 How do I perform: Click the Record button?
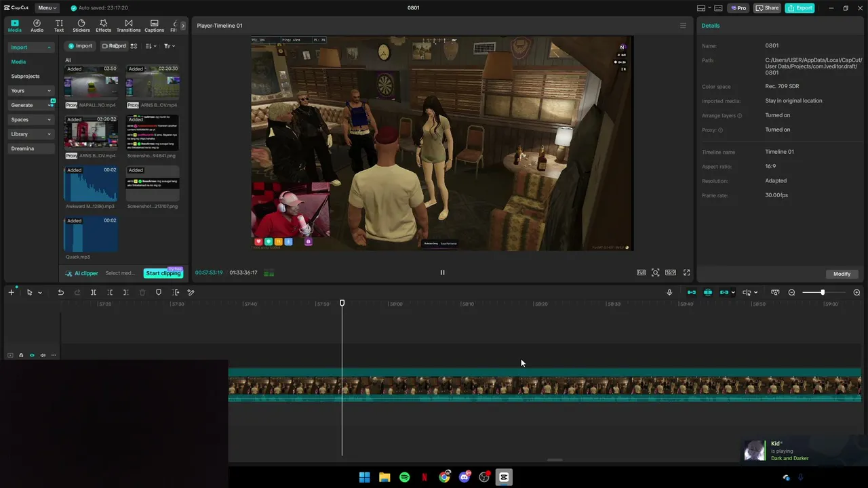click(114, 46)
